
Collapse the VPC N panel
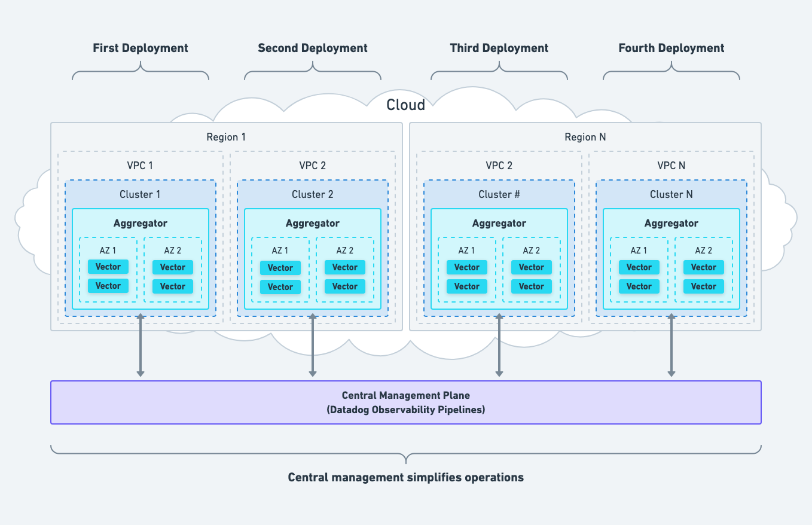click(x=671, y=166)
